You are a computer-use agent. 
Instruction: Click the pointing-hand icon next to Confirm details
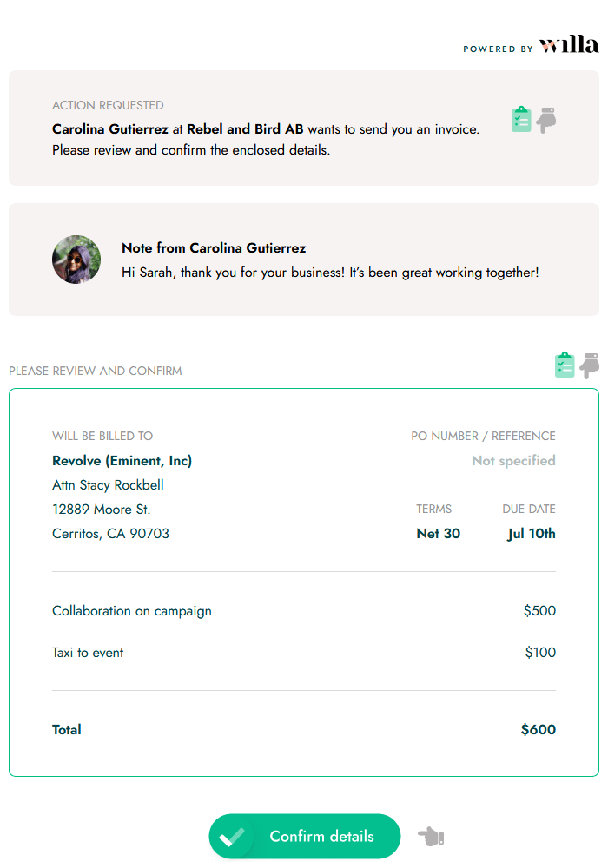pyautogui.click(x=431, y=837)
